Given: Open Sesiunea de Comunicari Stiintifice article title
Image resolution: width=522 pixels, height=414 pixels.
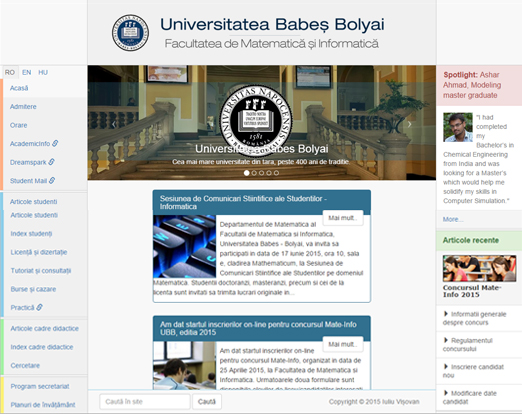Looking at the screenshot, I should [243, 202].
